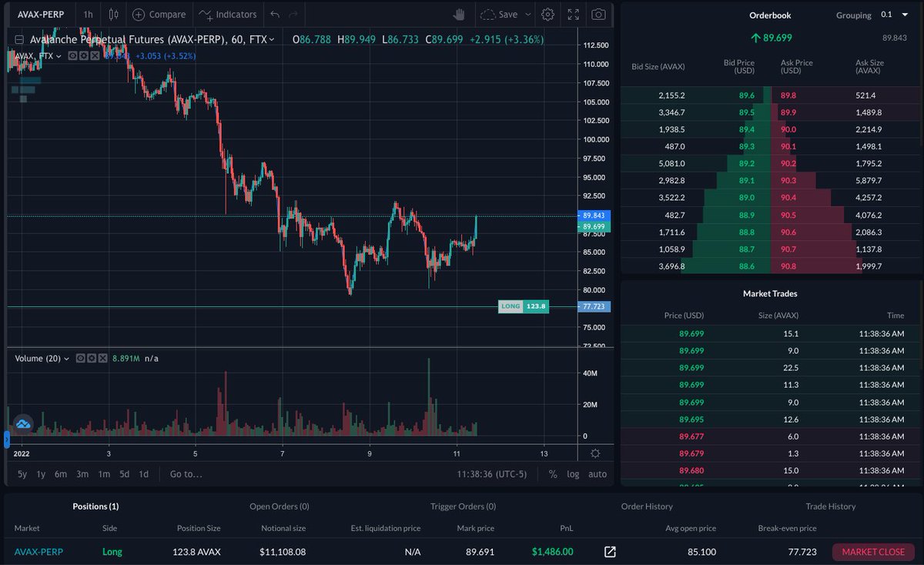Expand the AVAX, FTX overlay chevron
This screenshot has height=565, width=924.
pyautogui.click(x=59, y=55)
